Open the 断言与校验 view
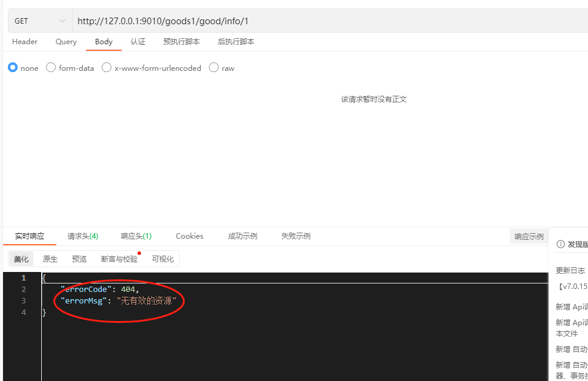The height and width of the screenshot is (381, 588). click(x=119, y=259)
